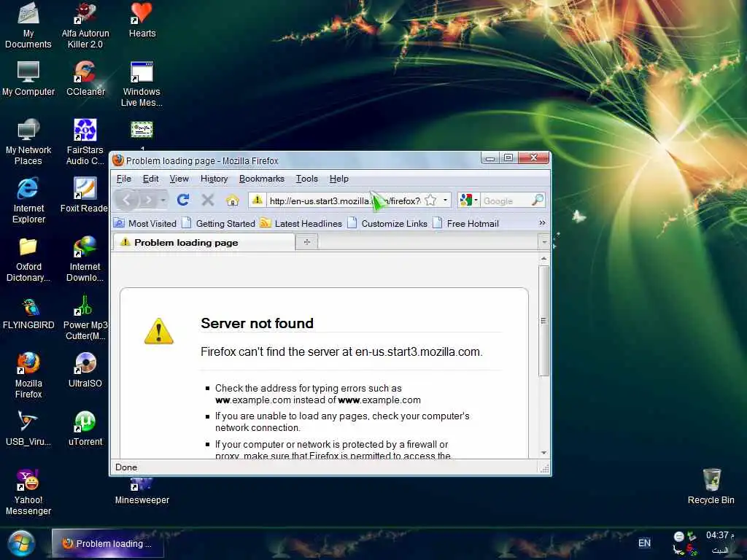Expand the bookmarks toolbar overflow chevron
The image size is (747, 560).
pyautogui.click(x=542, y=223)
